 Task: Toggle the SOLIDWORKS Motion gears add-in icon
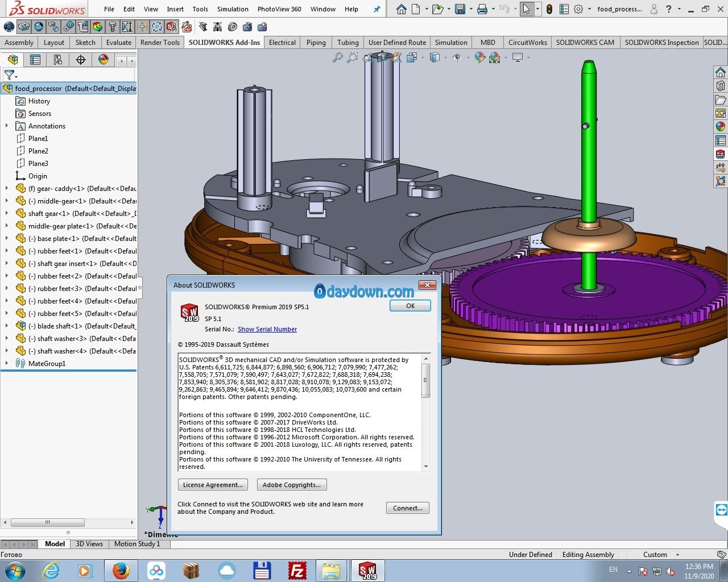point(68,27)
